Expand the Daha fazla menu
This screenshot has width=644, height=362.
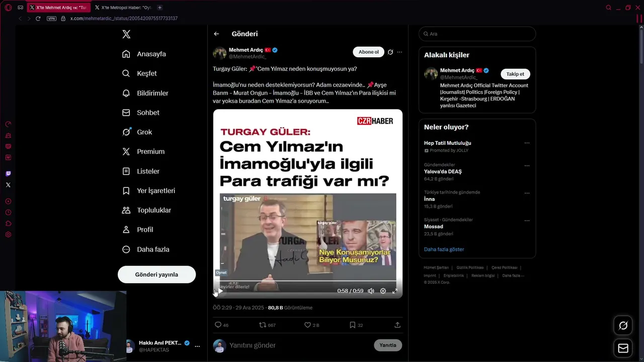coord(146,249)
